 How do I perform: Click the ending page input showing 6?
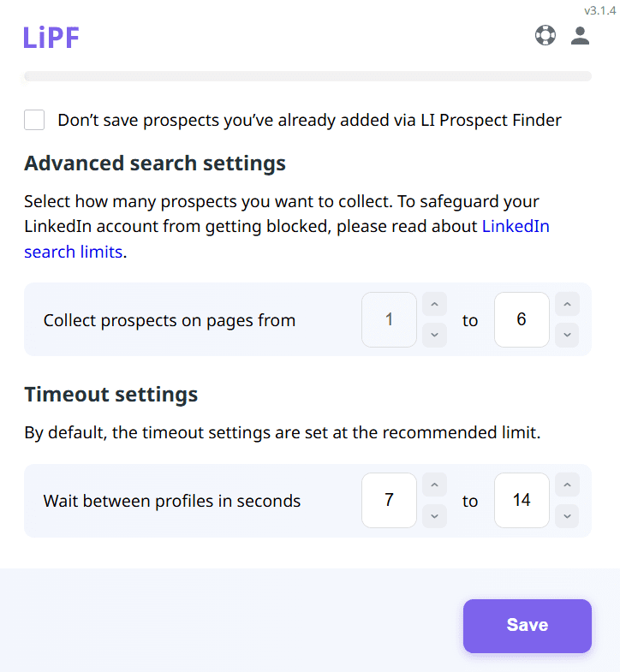tap(522, 320)
